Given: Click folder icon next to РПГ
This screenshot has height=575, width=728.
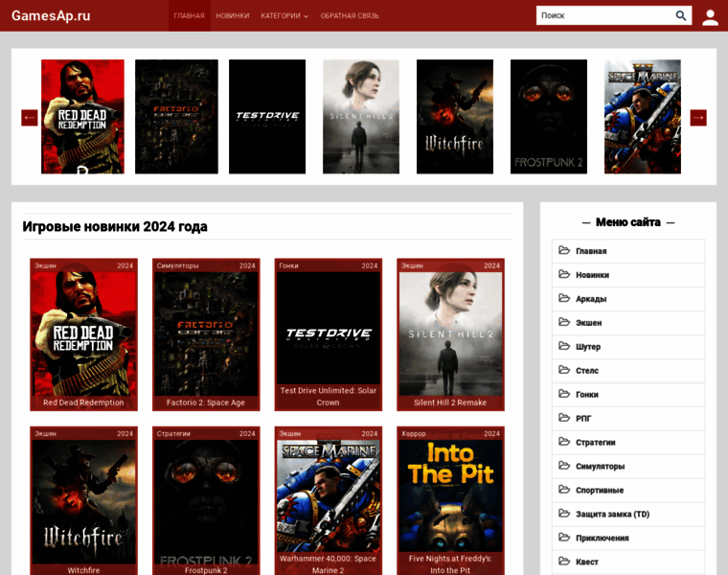Looking at the screenshot, I should coord(564,418).
